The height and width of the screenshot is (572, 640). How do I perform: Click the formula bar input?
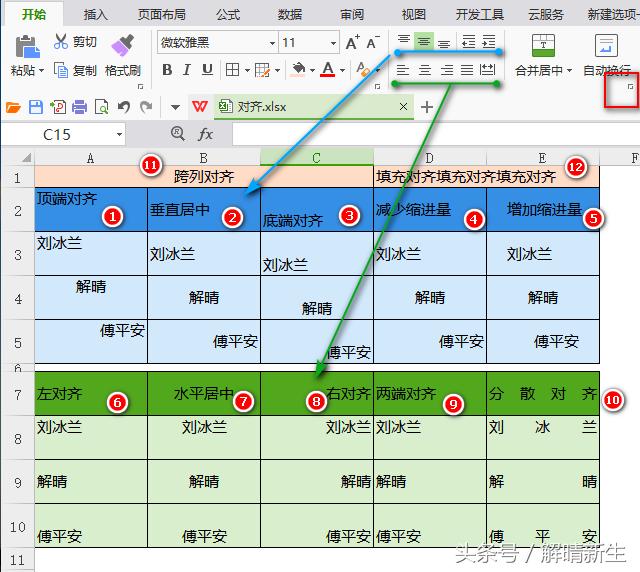[436, 134]
